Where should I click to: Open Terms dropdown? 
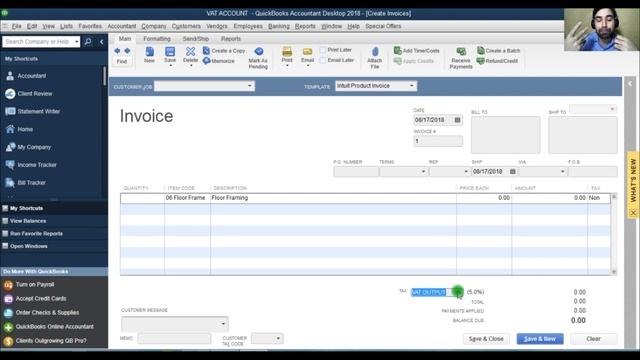[x=423, y=172]
